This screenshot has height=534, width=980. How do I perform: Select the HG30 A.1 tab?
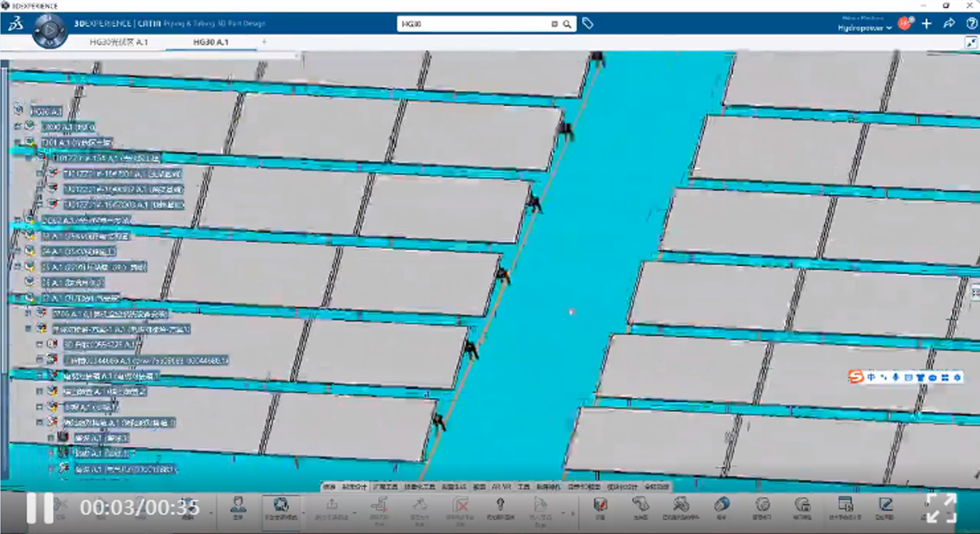coord(210,42)
